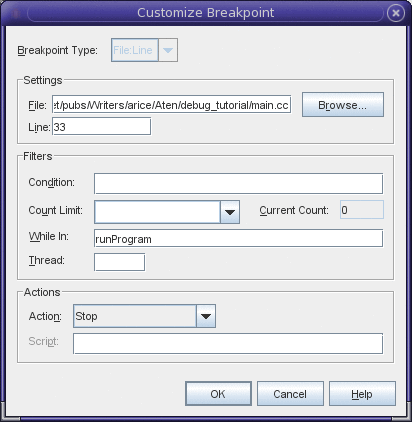Image resolution: width=412 pixels, height=422 pixels.
Task: Open the Help button
Action: pyautogui.click(x=362, y=394)
